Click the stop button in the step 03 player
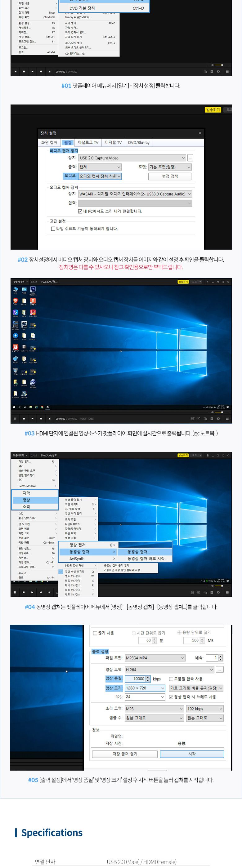This screenshot has height=868, width=242. tap(24, 419)
